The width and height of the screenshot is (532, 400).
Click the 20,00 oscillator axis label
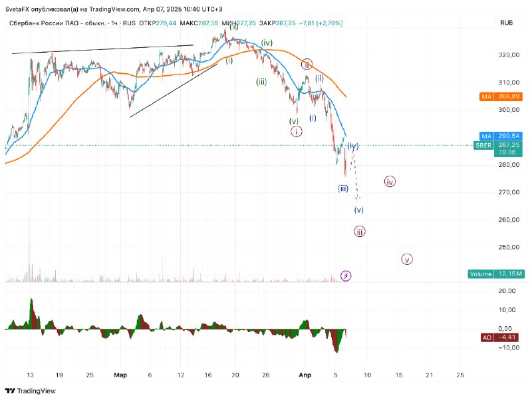[x=507, y=291]
